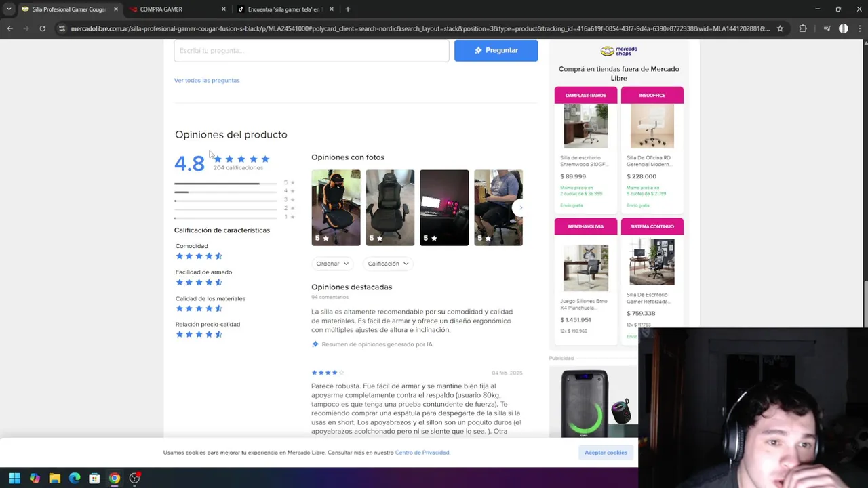The height and width of the screenshot is (488, 868).
Task: Advance review photos with right arrow
Action: point(520,207)
